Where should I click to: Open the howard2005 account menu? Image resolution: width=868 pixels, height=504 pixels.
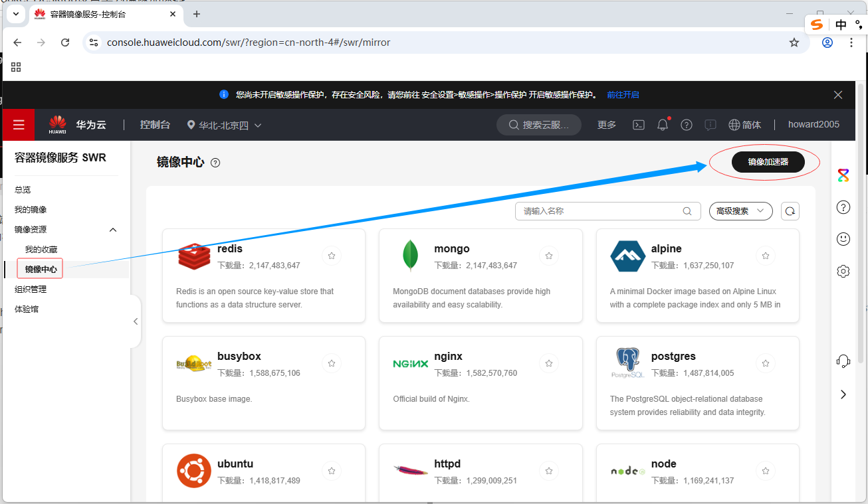click(x=814, y=125)
